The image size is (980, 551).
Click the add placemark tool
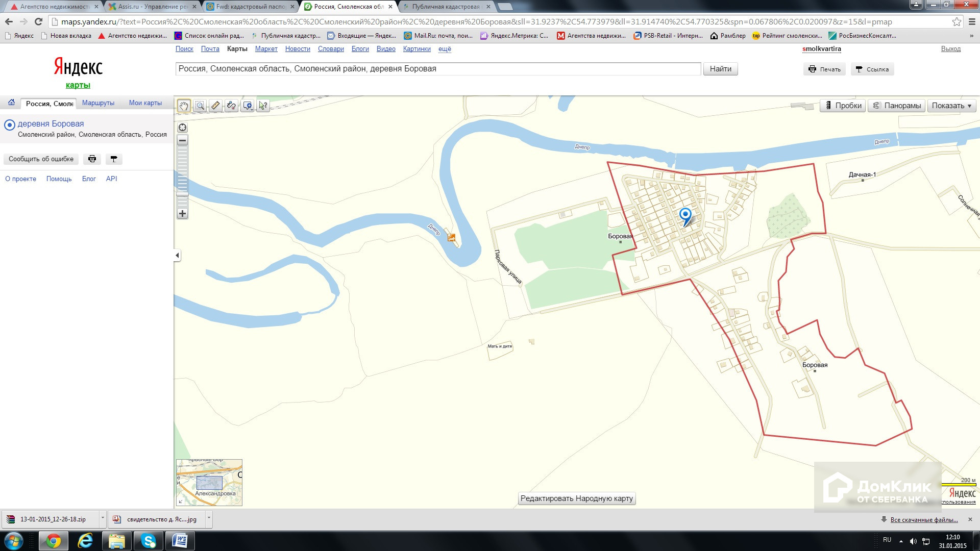248,106
